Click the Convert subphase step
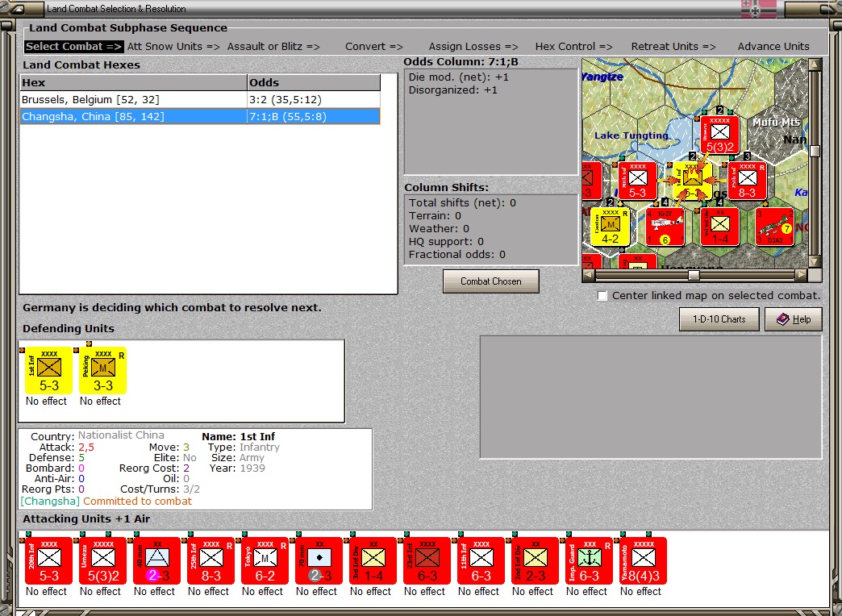The width and height of the screenshot is (842, 616). click(373, 47)
